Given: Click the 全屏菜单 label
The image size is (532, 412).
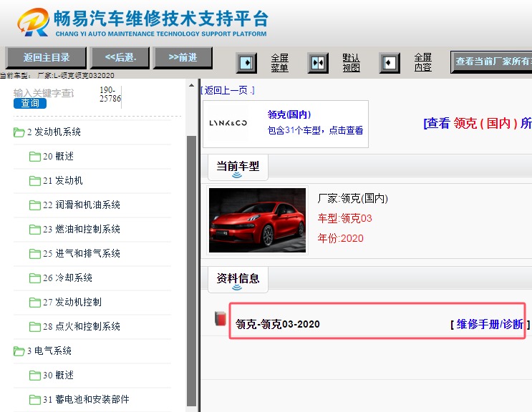Looking at the screenshot, I should pos(279,63).
